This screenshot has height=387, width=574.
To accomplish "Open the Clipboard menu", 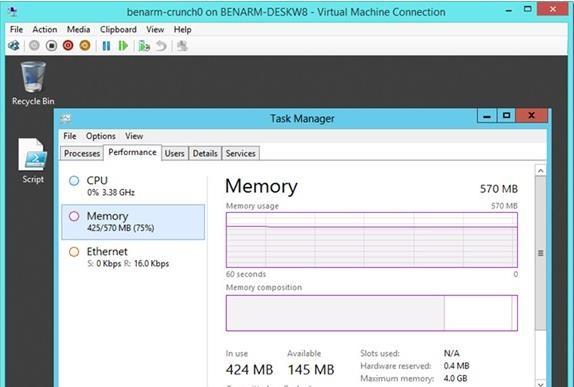I will tap(118, 30).
